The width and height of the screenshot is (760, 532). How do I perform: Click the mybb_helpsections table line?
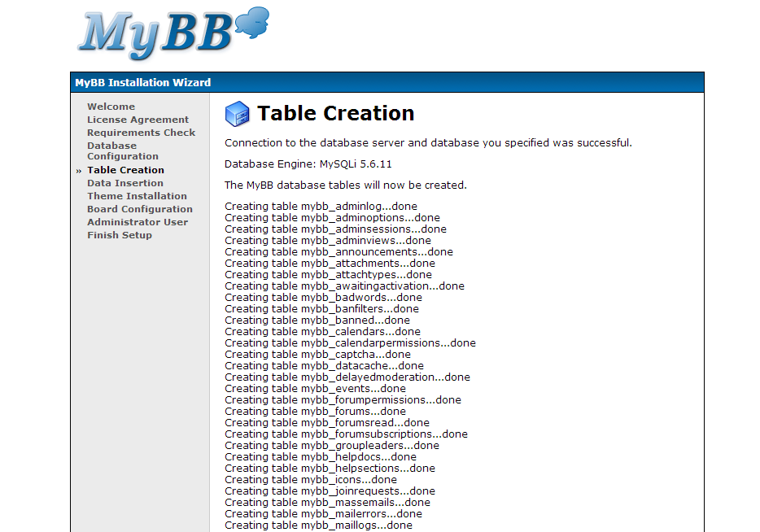coord(330,469)
